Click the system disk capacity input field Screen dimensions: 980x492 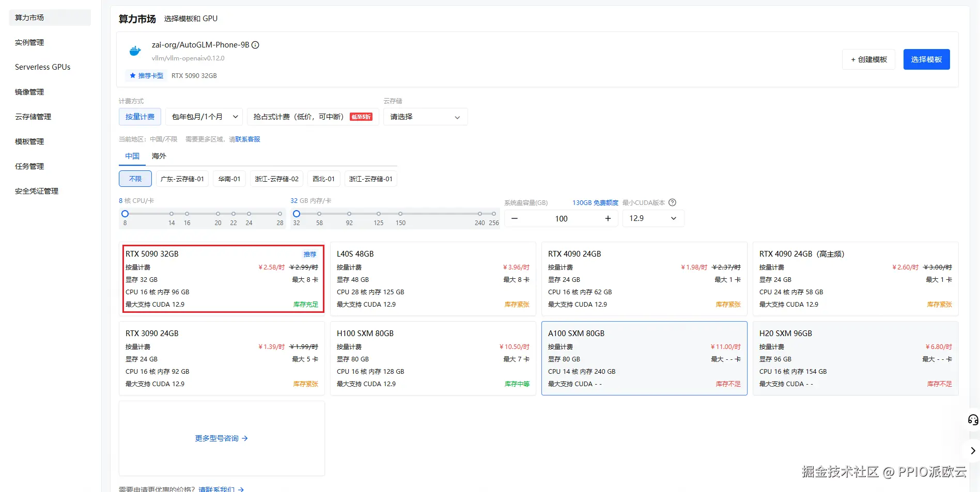pos(561,218)
